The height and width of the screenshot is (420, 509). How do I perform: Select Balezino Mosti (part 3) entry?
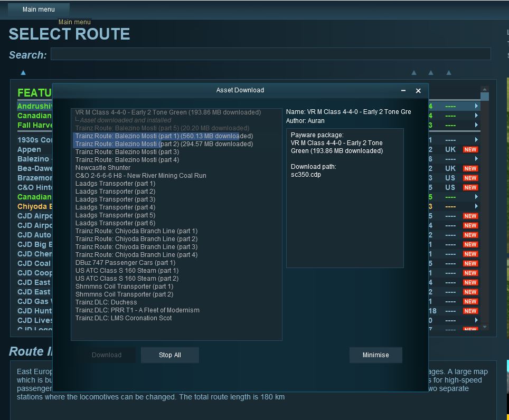point(127,152)
